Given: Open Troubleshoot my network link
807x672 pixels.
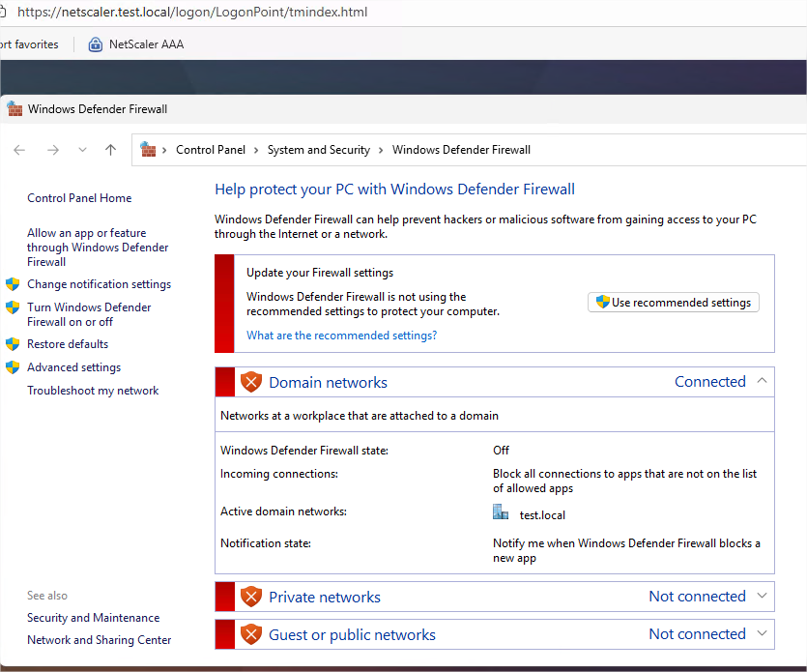Looking at the screenshot, I should pos(93,391).
